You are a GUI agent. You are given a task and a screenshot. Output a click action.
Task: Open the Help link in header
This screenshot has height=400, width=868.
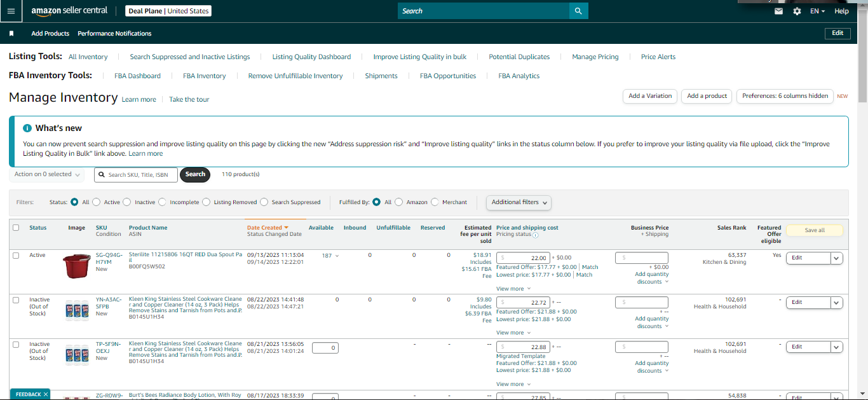click(x=841, y=11)
